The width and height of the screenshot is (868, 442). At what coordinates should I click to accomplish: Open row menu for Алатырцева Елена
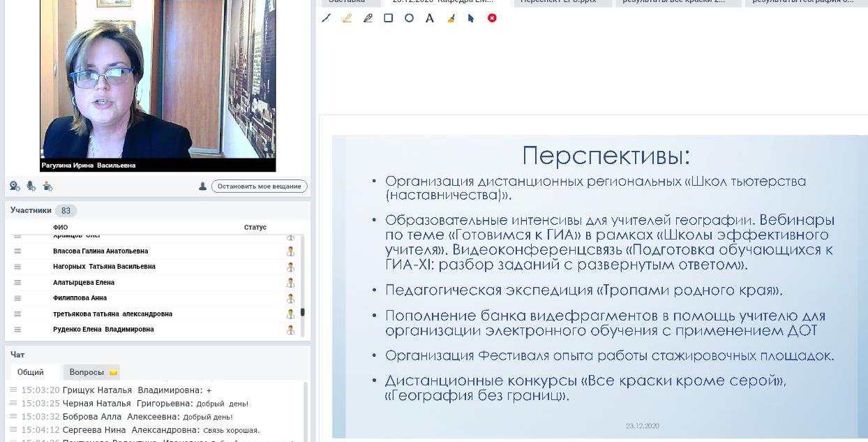[x=17, y=283]
